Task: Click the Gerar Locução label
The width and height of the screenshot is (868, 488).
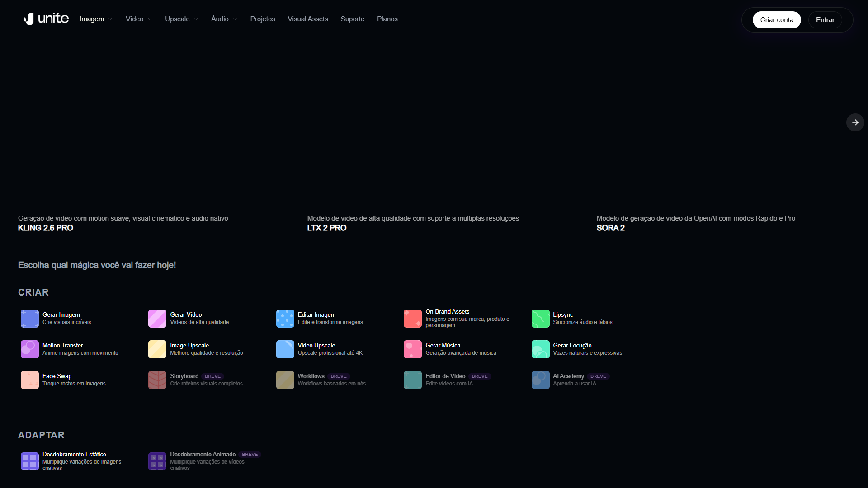Action: [572, 346]
